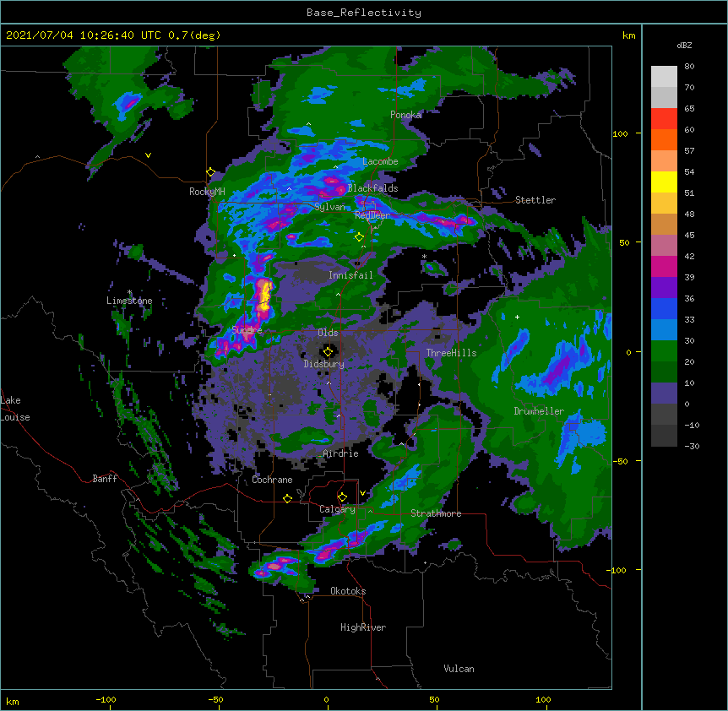Click the km unit label at bottom left

coord(13,701)
